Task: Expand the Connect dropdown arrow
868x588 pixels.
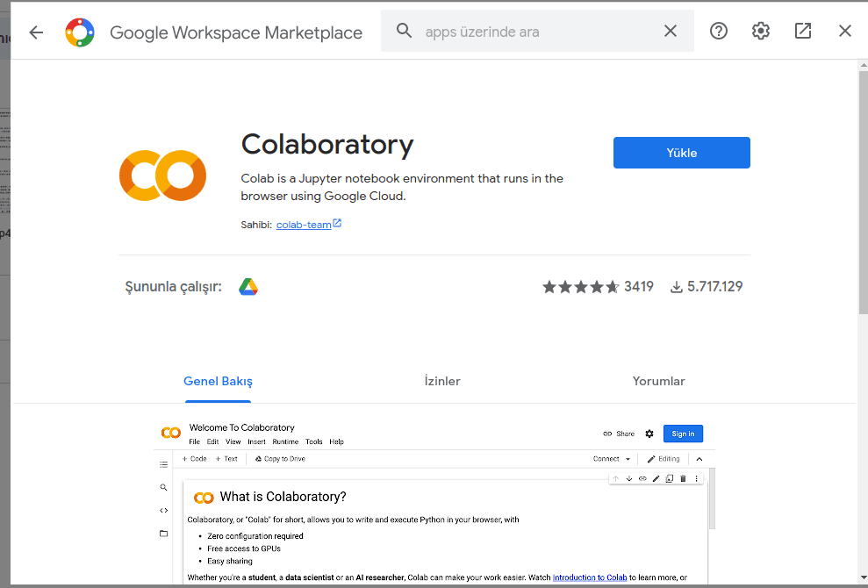Action: [628, 459]
